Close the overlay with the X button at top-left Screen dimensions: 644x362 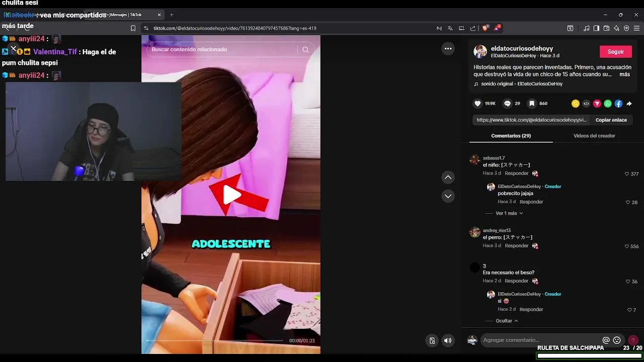pos(14,49)
